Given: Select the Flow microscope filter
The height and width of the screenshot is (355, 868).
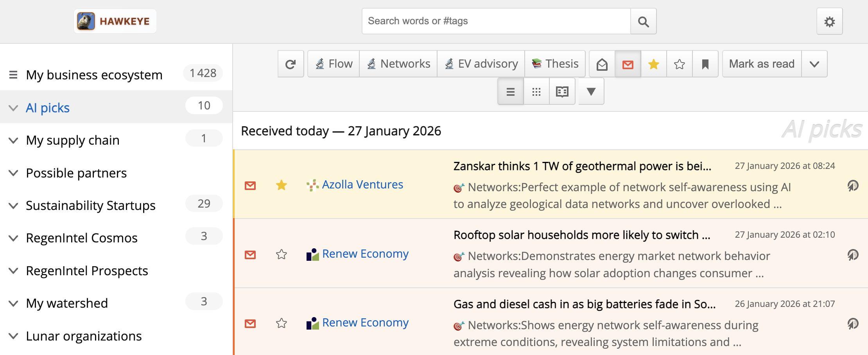Looking at the screenshot, I should click(x=333, y=63).
